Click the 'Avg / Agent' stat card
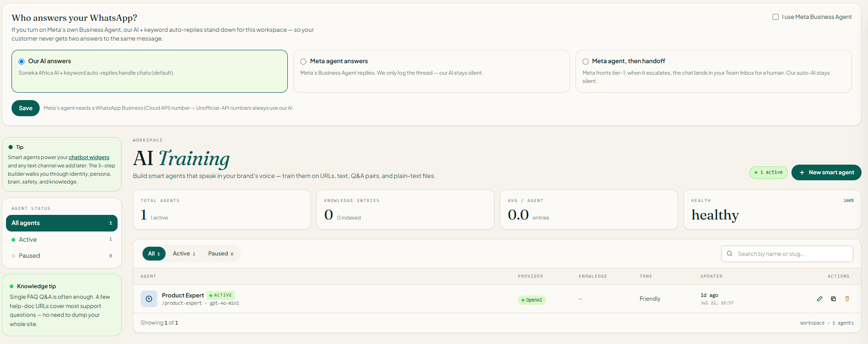 [589, 210]
